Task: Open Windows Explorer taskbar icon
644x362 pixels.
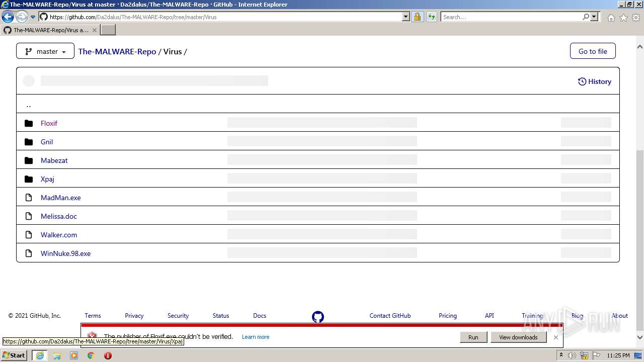Action: pos(57,355)
